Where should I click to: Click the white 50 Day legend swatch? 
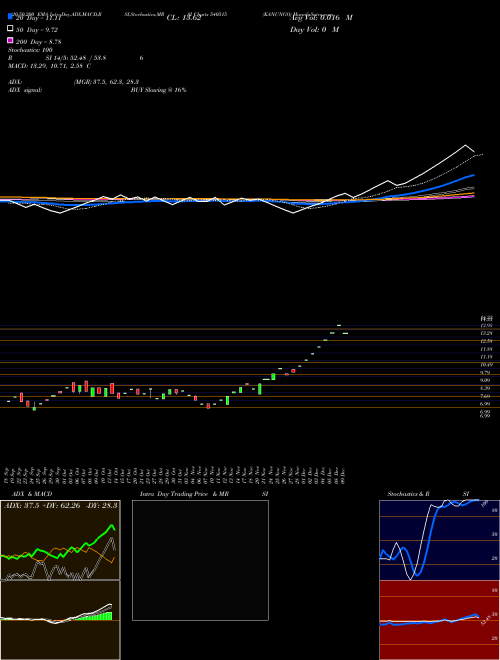(10, 28)
